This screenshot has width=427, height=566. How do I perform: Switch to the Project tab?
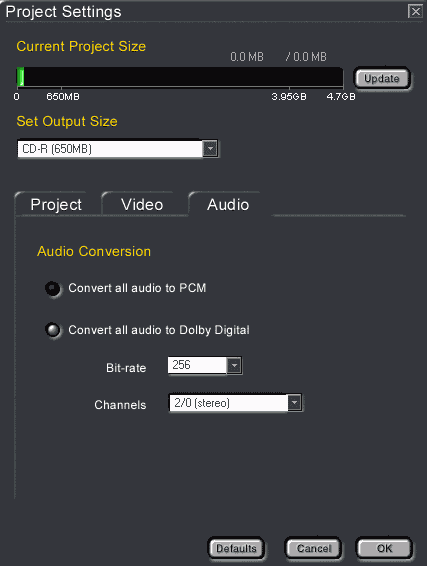click(56, 205)
